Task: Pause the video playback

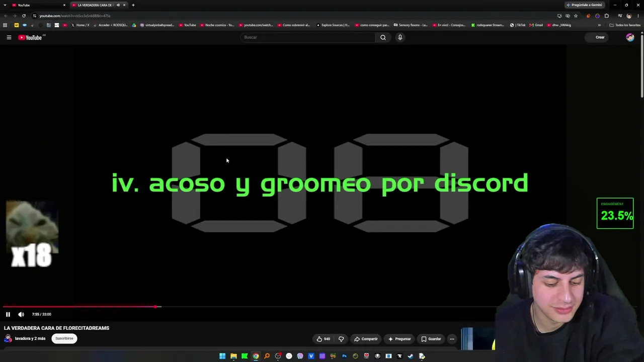Action: 8,314
